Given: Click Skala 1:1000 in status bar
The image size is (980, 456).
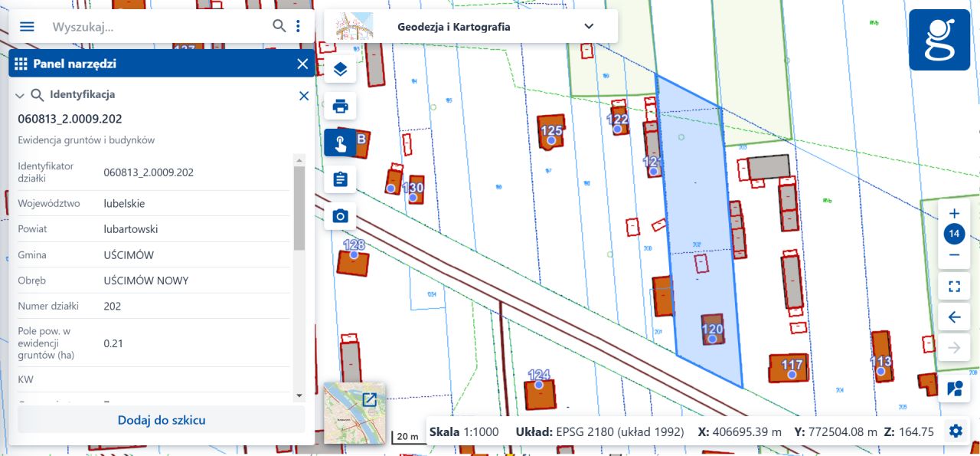Looking at the screenshot, I should pos(464,431).
